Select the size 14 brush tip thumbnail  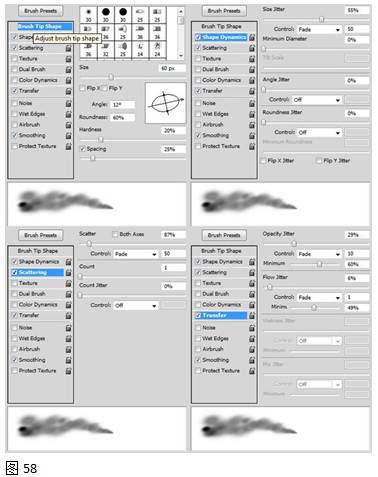coord(140,49)
